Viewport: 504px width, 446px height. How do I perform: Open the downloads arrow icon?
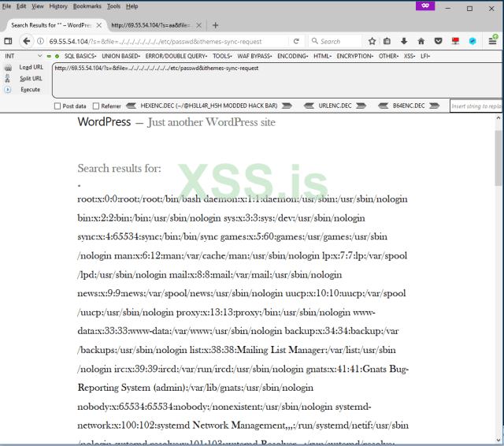click(404, 41)
